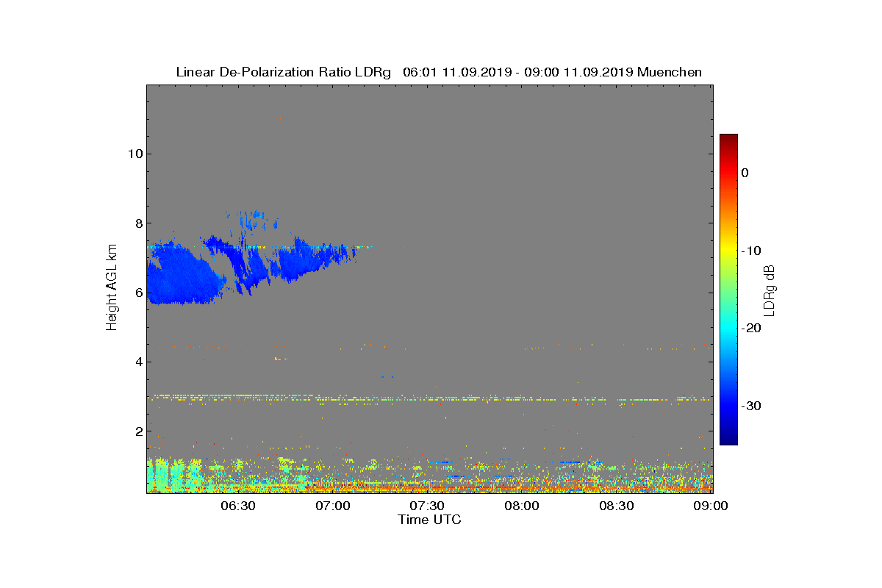The image size is (882, 588).
Task: Click the height label '4'
Action: coord(137,362)
